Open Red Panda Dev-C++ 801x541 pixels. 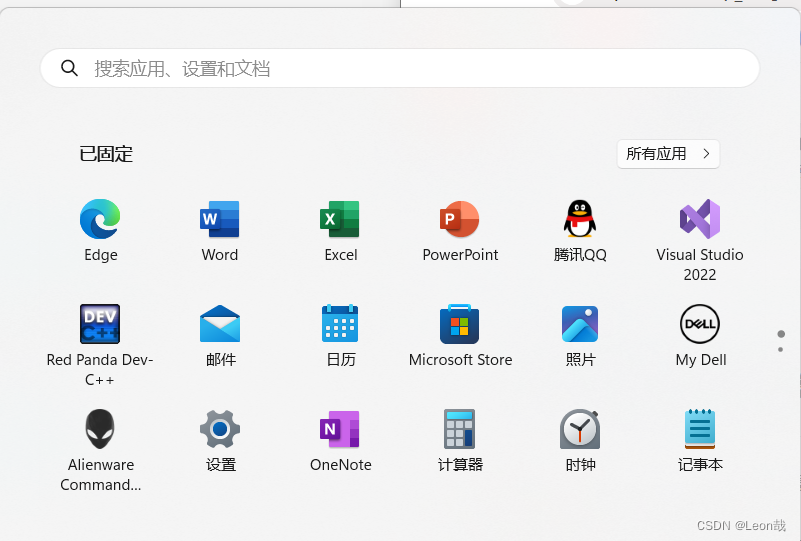[x=100, y=324]
